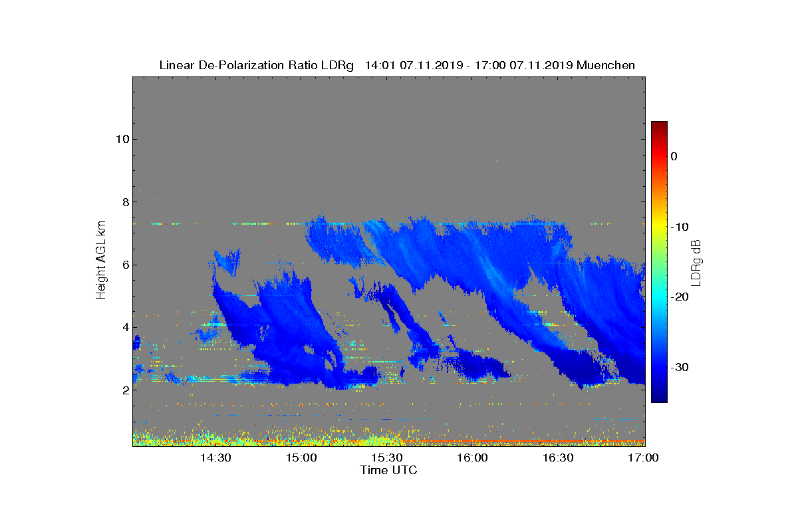The width and height of the screenshot is (798, 532).
Task: Click the 'LDRg dB' colorbar title
Action: coord(697,263)
